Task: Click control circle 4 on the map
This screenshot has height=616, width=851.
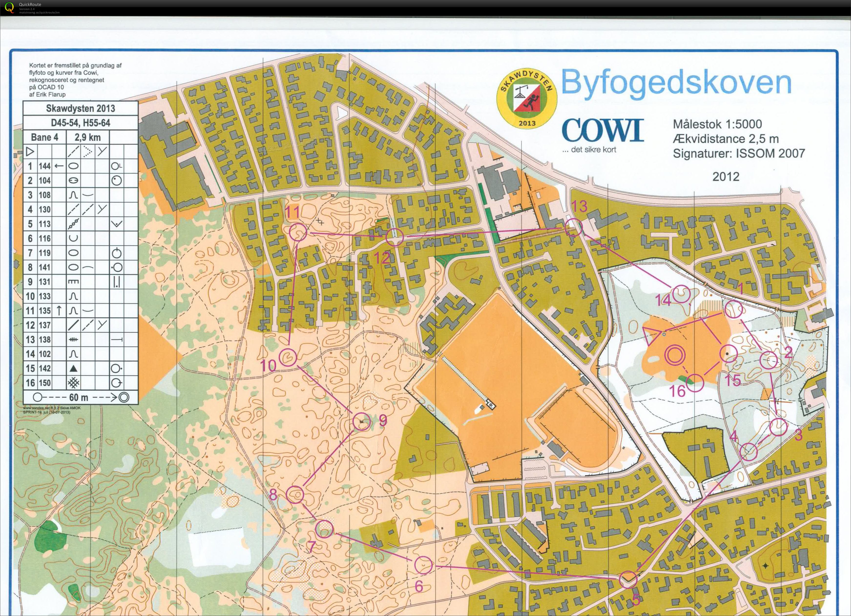Action: point(749,452)
